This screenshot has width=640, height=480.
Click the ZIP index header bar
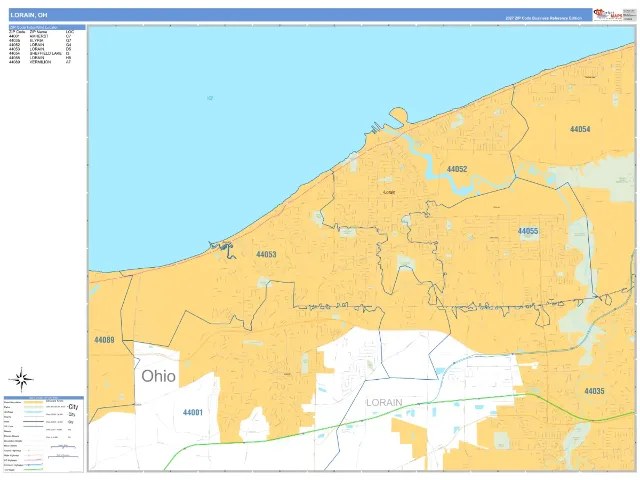click(47, 27)
